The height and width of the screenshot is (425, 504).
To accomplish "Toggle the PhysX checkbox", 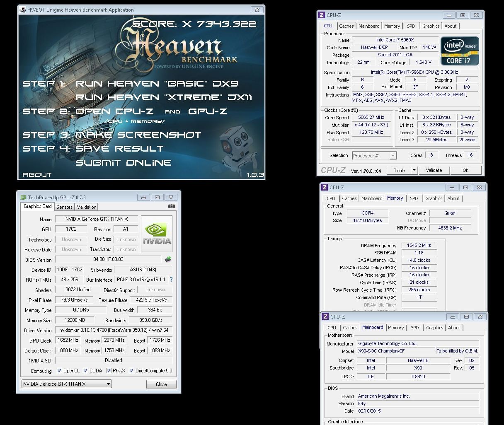I will pyautogui.click(x=109, y=371).
